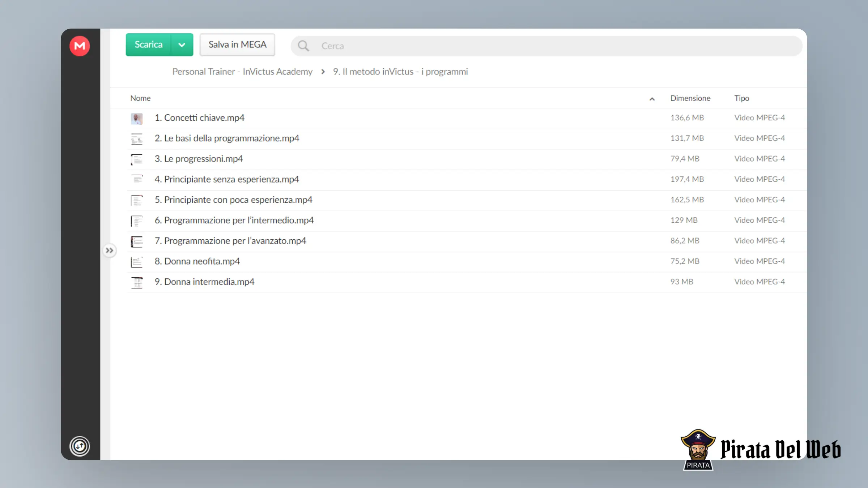Click Salva in MEGA button
The height and width of the screenshot is (488, 868).
pos(237,44)
